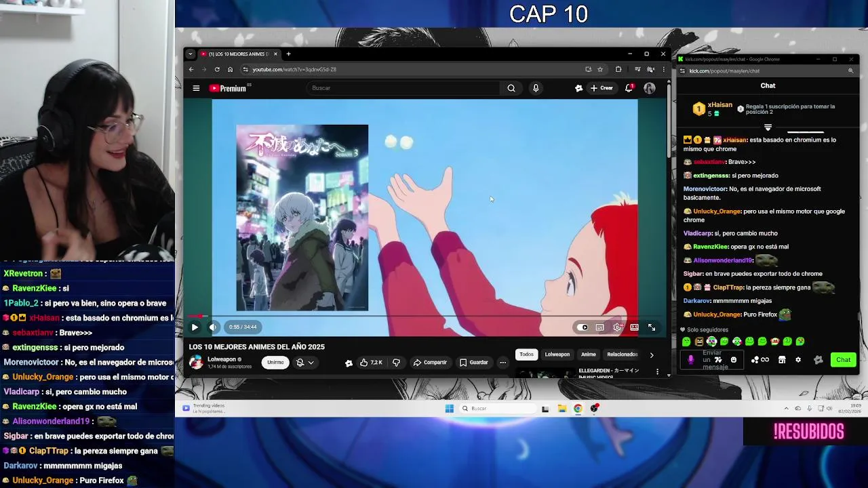Toggle subtitles on the video player
The width and height of the screenshot is (868, 488).
[600, 327]
